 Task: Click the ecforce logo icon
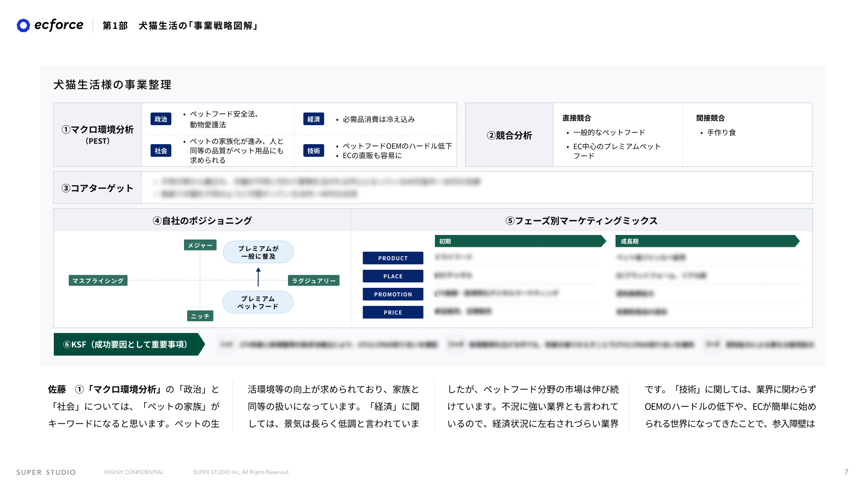pyautogui.click(x=24, y=25)
